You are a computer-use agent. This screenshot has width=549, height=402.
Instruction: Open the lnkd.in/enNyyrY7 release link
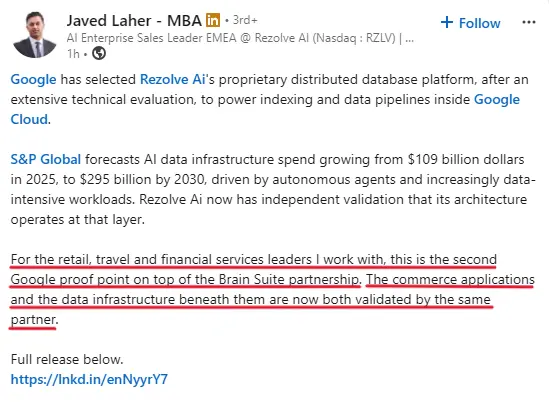89,380
